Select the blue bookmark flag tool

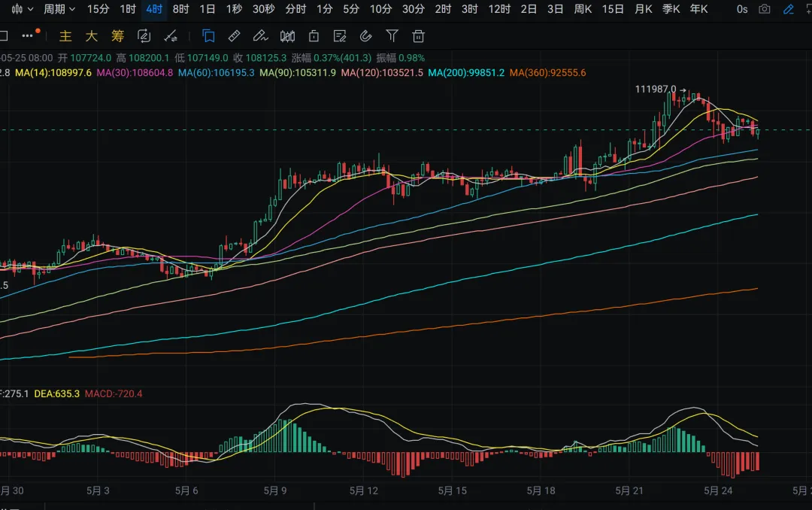point(208,36)
